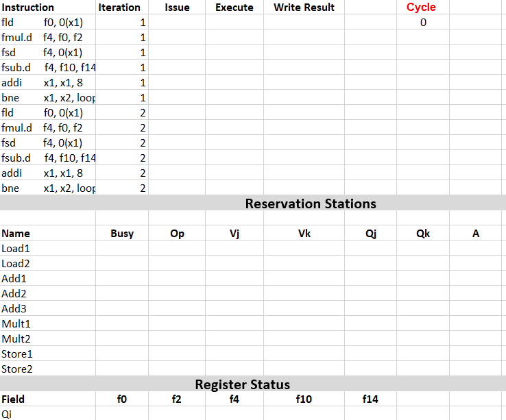Viewport: 506px width, 420px height.
Task: Click the 'Qj' column header
Action: pos(370,233)
